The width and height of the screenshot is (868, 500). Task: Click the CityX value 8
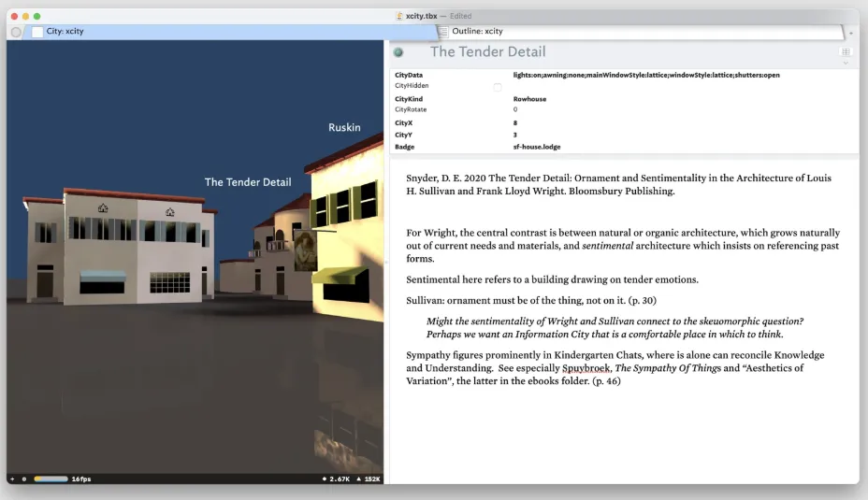point(514,122)
